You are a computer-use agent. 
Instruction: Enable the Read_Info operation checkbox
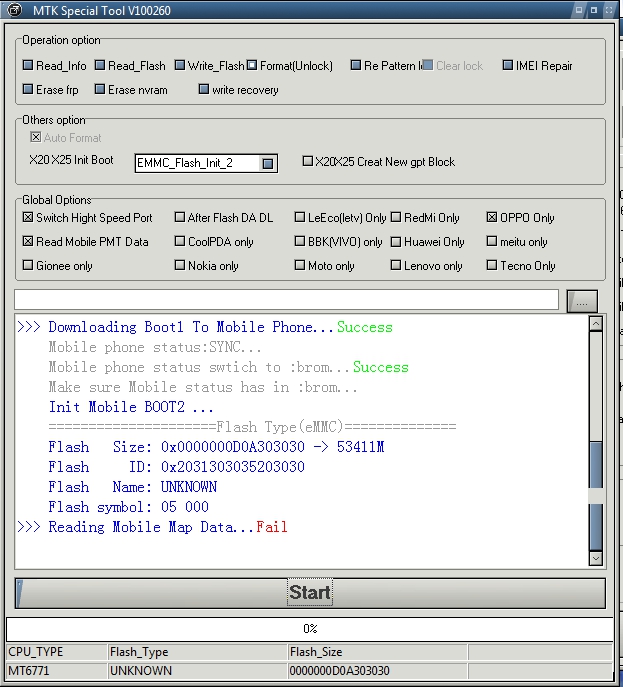click(x=28, y=65)
